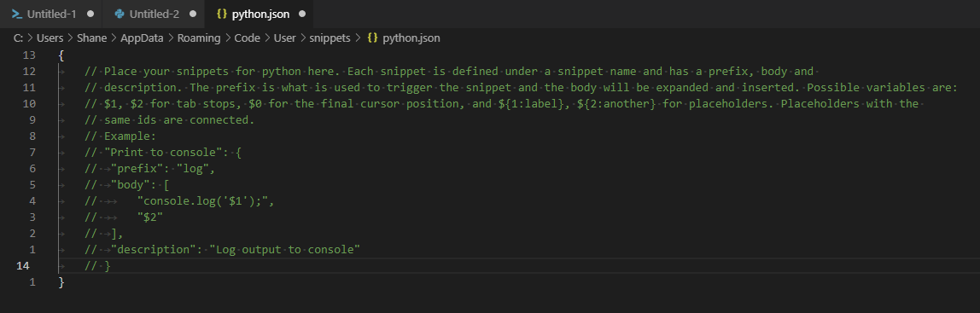Image resolution: width=980 pixels, height=313 pixels.
Task: Click the Python icon on Untitled-2 tab
Action: click(x=120, y=14)
